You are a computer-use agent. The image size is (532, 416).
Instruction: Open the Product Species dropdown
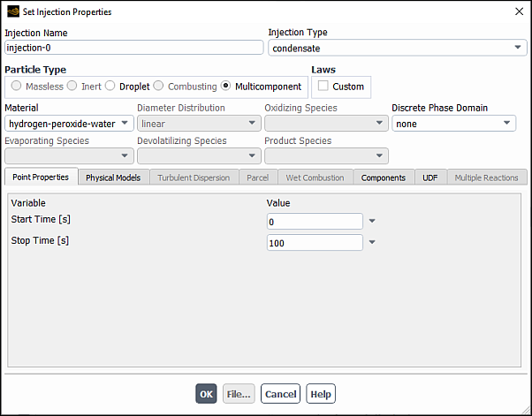coord(326,156)
